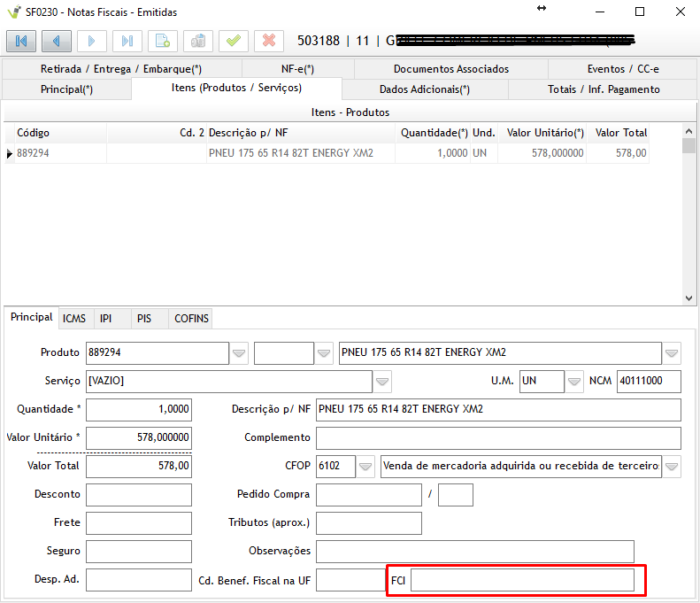Open the U.M. unit dropdown
The width and height of the screenshot is (700, 603).
coord(575,382)
